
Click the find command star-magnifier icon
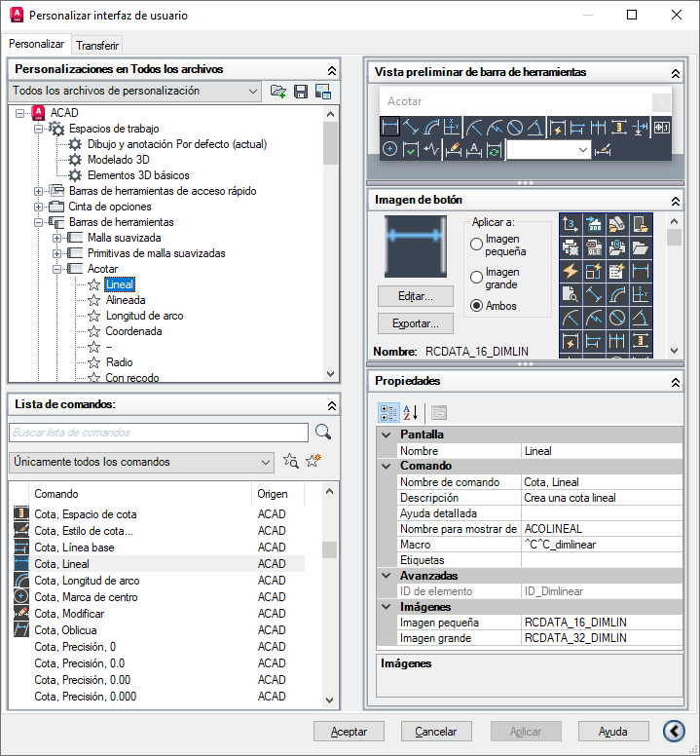coord(291,461)
